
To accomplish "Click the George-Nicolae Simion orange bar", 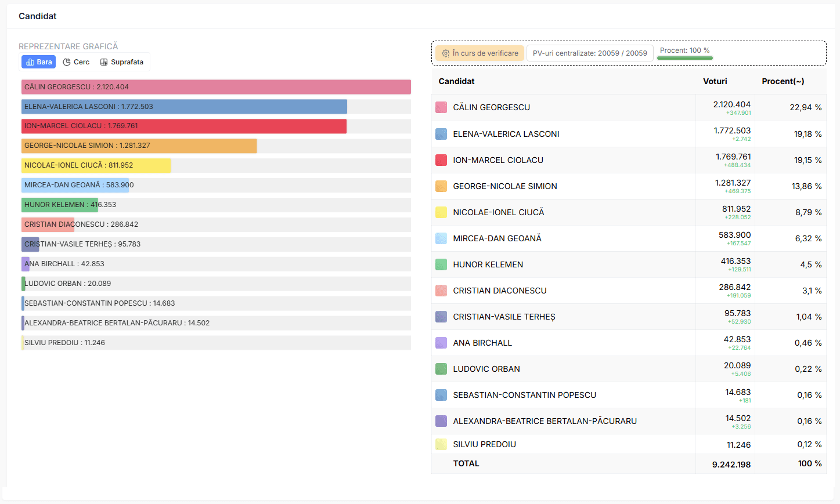I will click(x=139, y=146).
